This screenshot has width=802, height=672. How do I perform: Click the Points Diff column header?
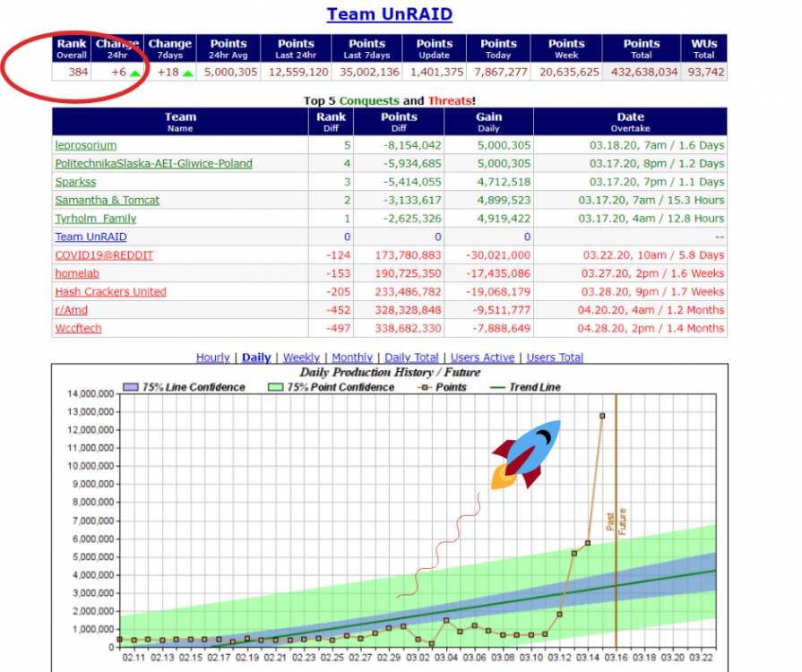(399, 122)
